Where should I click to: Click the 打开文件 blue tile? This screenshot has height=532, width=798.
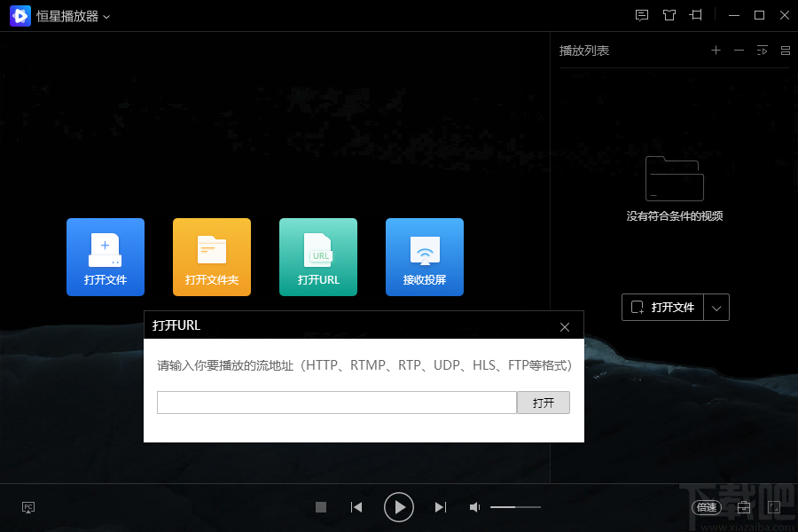click(x=106, y=257)
